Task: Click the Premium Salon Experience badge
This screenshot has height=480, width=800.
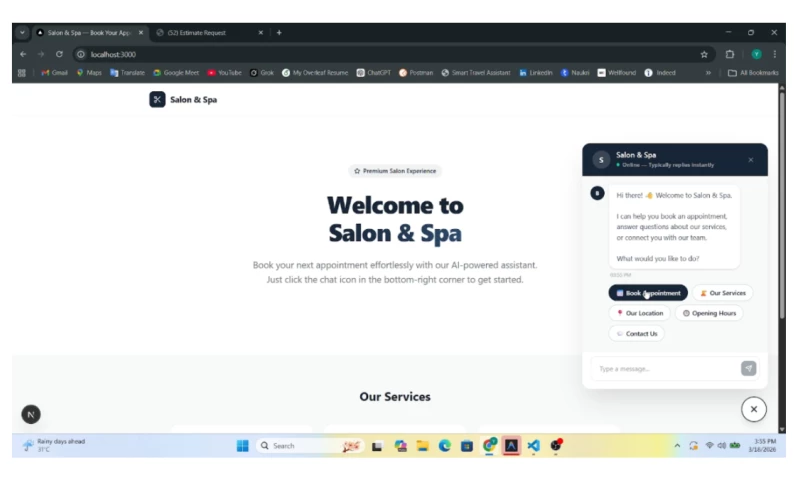Action: pos(395,171)
